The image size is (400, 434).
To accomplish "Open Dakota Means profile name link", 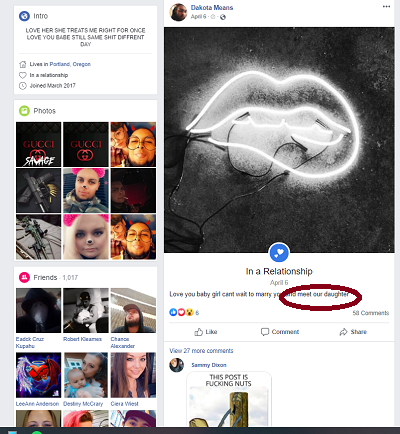I will point(212,7).
